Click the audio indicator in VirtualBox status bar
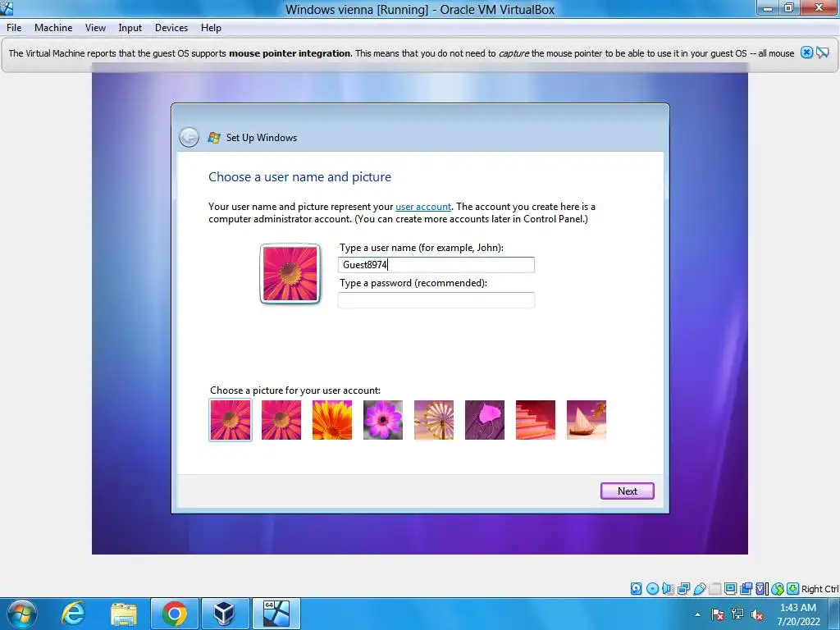840x630 pixels. click(668, 589)
